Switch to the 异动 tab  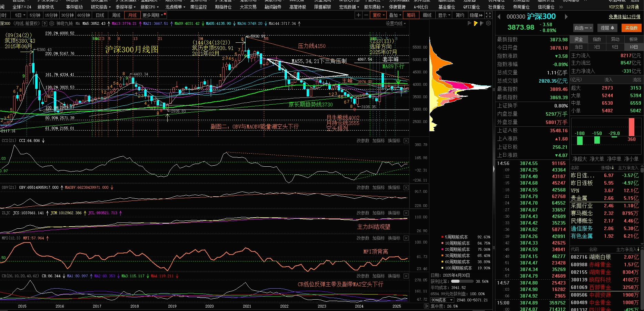point(615,39)
